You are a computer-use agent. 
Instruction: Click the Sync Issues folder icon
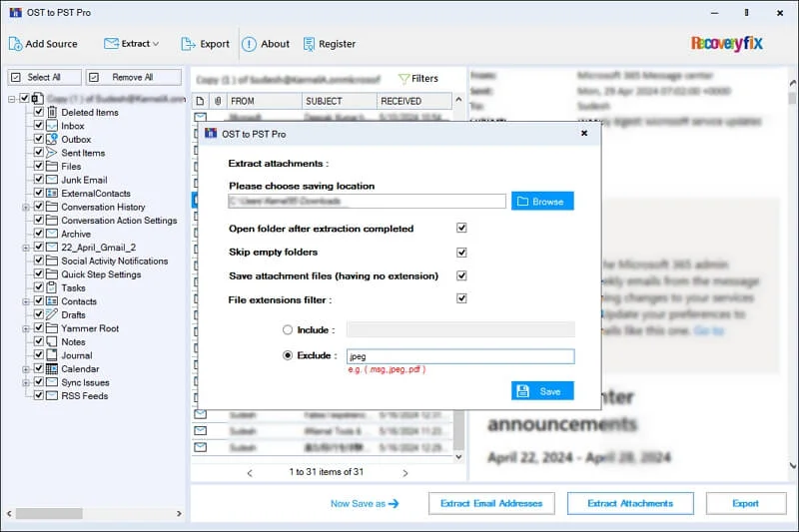[x=52, y=382]
